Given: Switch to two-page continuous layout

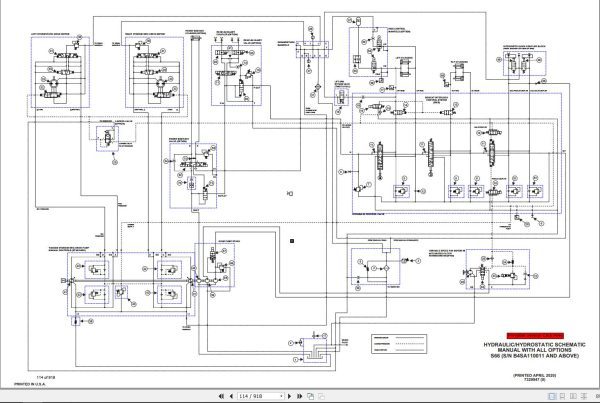Looking at the screenshot, I should pos(584,396).
